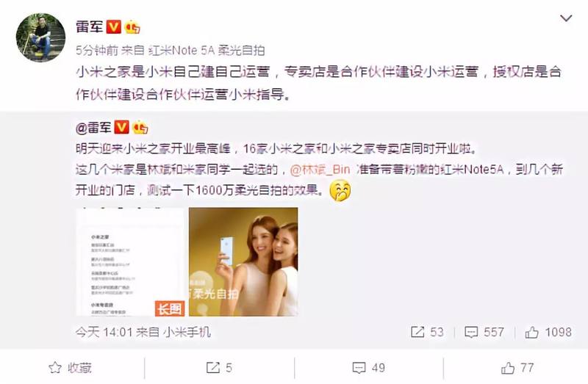Open the 今天 14:01 timestamp of original post
588x384 pixels.
(x=104, y=332)
